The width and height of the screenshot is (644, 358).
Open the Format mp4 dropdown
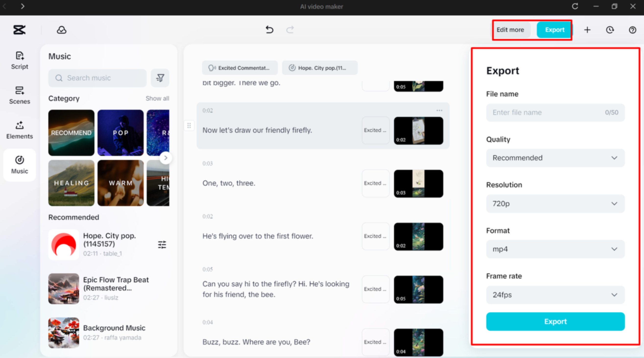[555, 249]
